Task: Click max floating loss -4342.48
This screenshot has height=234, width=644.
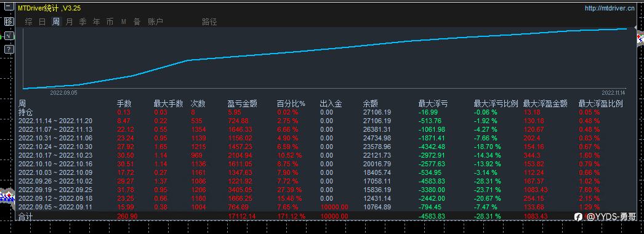Action: [x=431, y=147]
